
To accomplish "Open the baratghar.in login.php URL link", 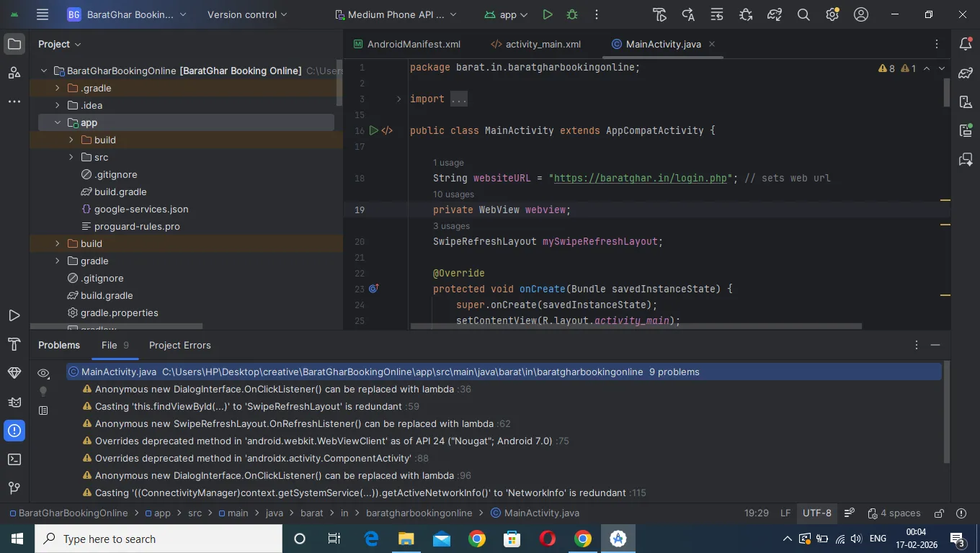I will click(641, 178).
